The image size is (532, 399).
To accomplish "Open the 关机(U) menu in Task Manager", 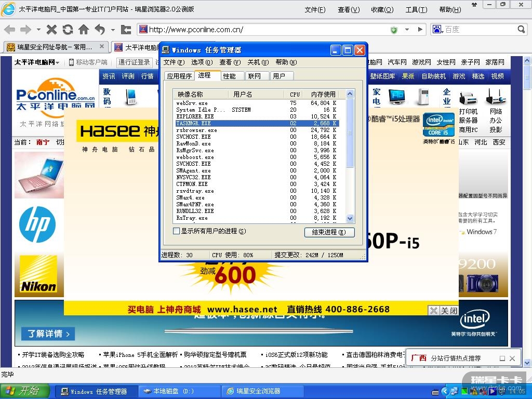I will pyautogui.click(x=258, y=62).
